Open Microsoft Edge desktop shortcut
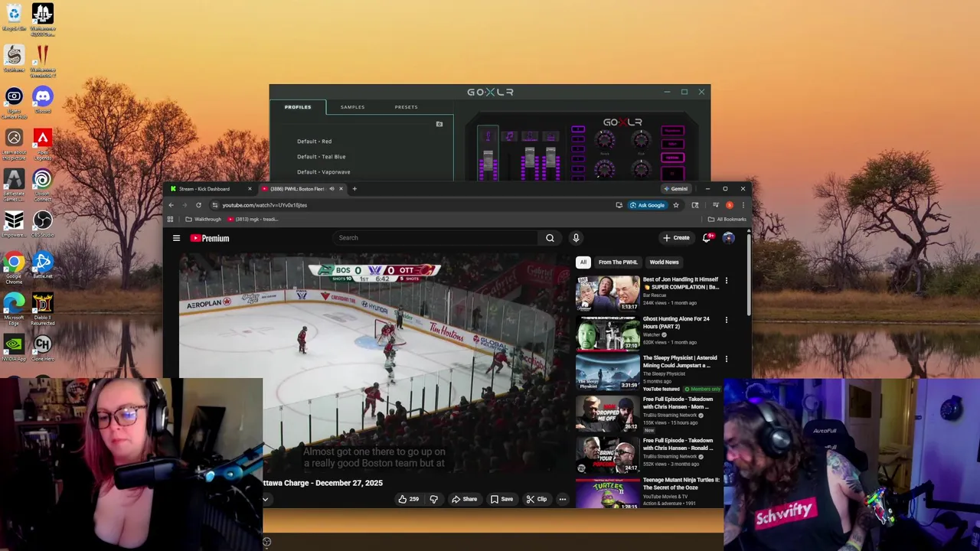980x551 pixels. pyautogui.click(x=14, y=309)
